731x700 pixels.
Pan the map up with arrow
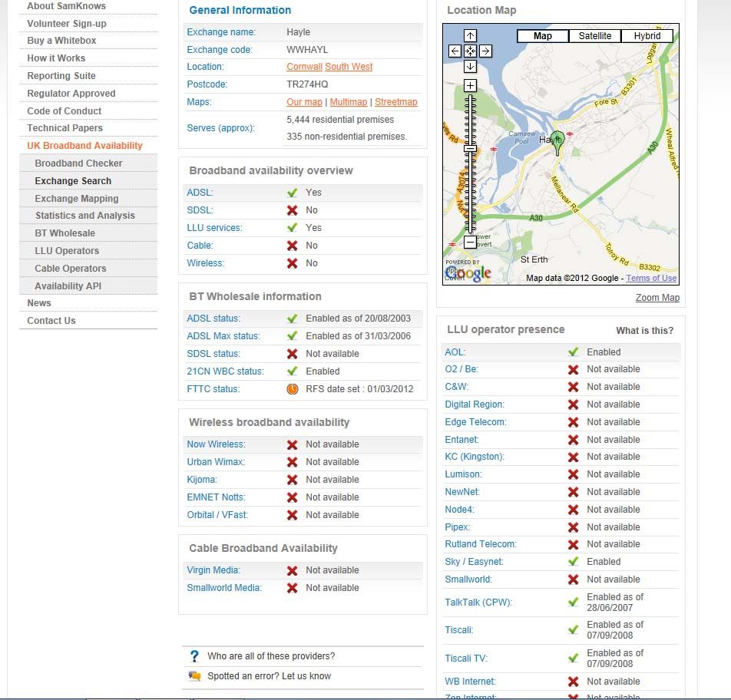click(x=470, y=36)
